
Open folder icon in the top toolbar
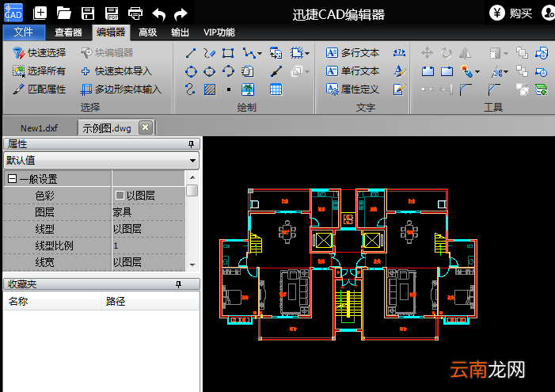pyautogui.click(x=63, y=13)
